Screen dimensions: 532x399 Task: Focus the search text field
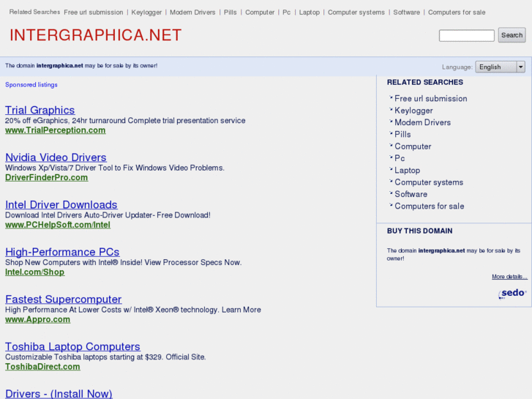(467, 36)
